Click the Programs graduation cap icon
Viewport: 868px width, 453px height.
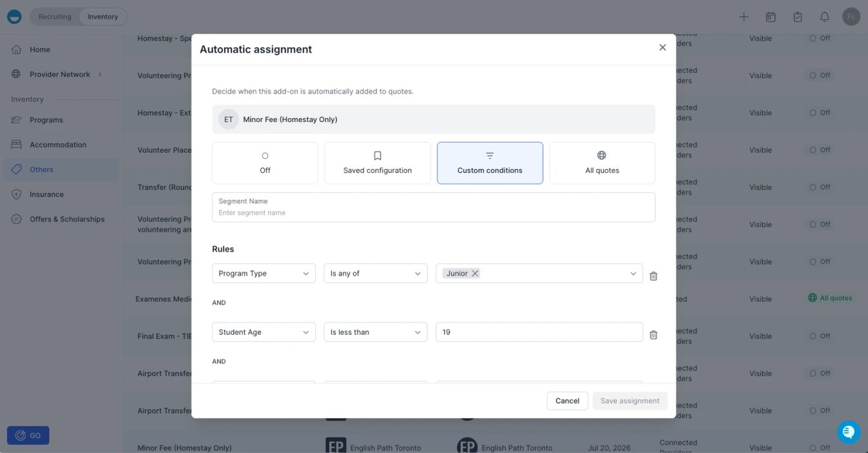(x=16, y=120)
